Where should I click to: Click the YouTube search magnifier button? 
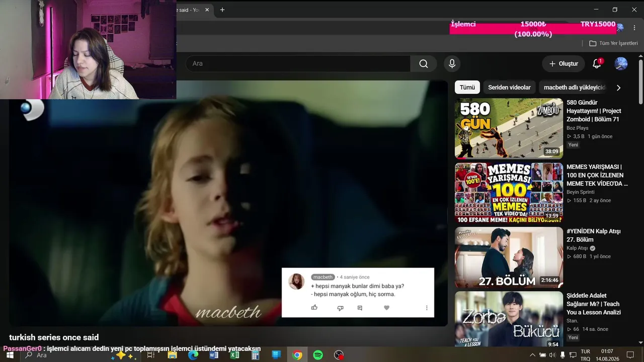424,64
